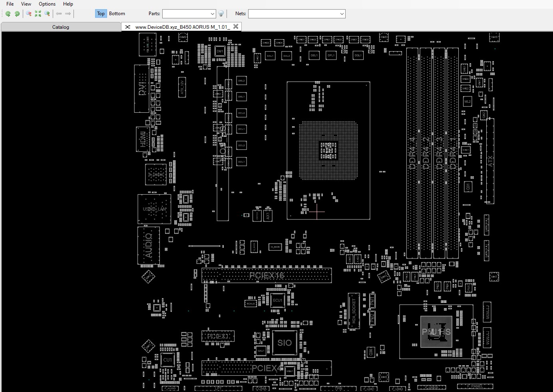Viewport: 553px width, 392px height.
Task: Select the PCIEX16 slot on the board
Action: point(267,275)
